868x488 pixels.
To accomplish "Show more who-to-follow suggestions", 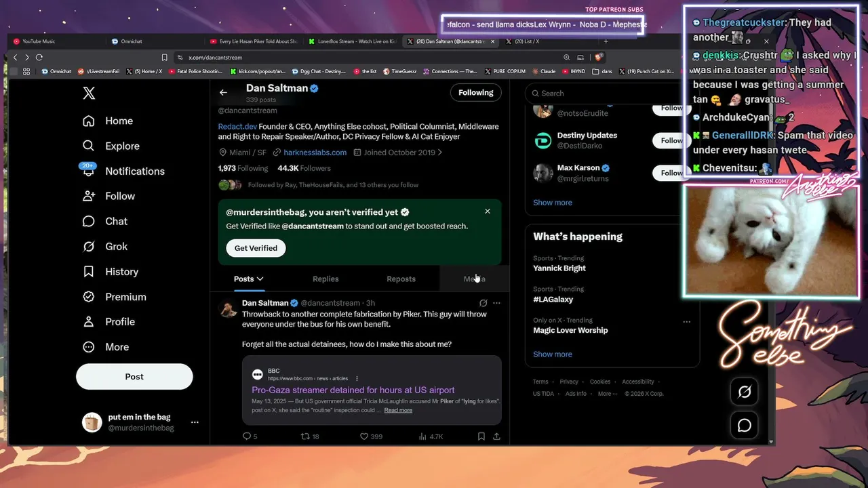I will (552, 203).
